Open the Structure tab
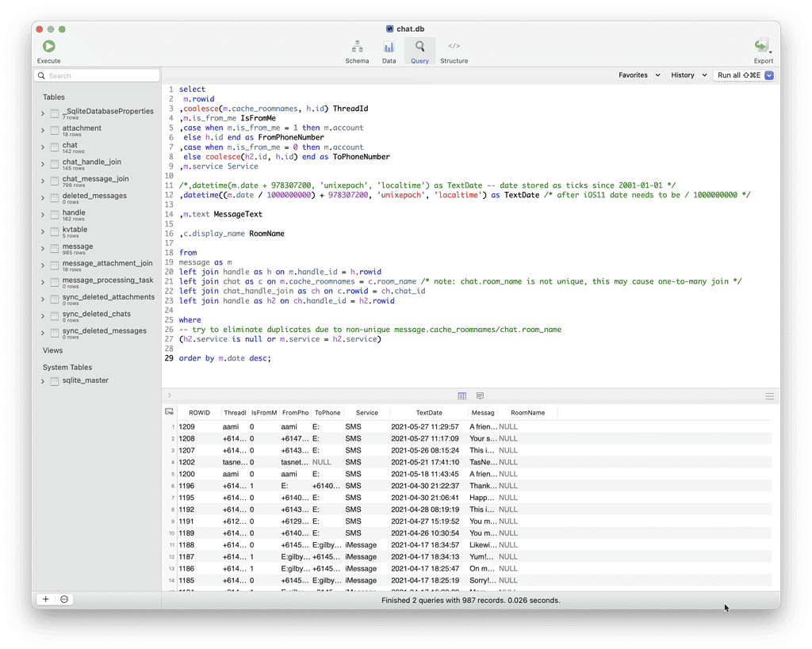The height and width of the screenshot is (649, 812). (454, 52)
